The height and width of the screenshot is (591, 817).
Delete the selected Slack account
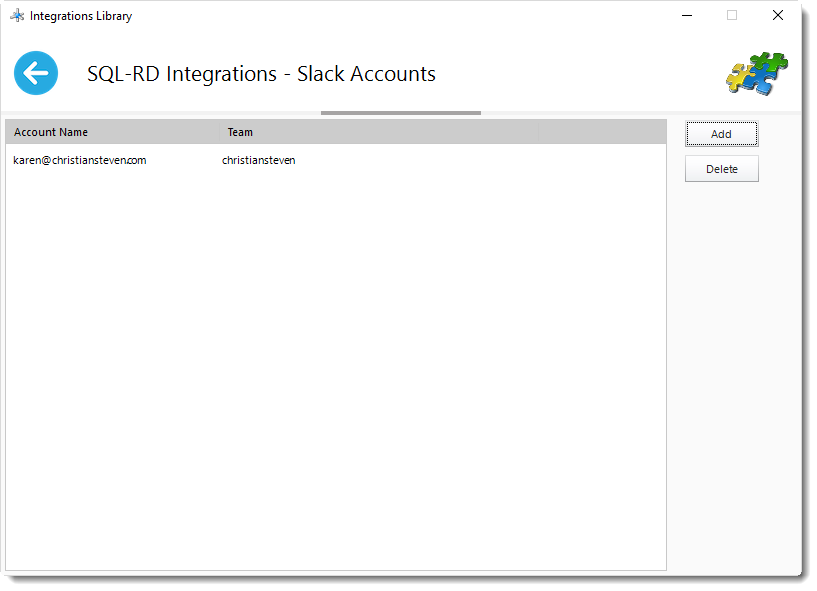click(721, 169)
